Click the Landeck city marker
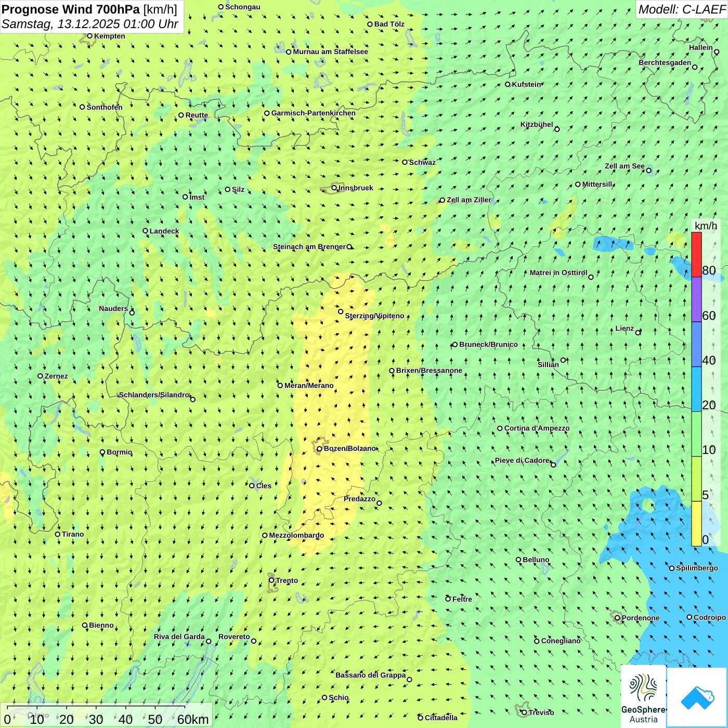 (146, 231)
